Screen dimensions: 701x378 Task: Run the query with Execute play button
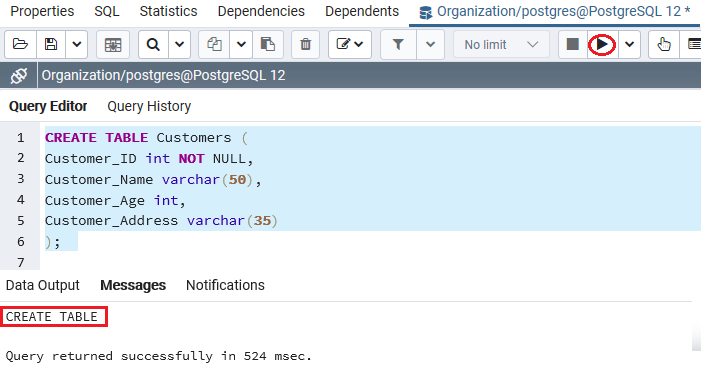(602, 45)
